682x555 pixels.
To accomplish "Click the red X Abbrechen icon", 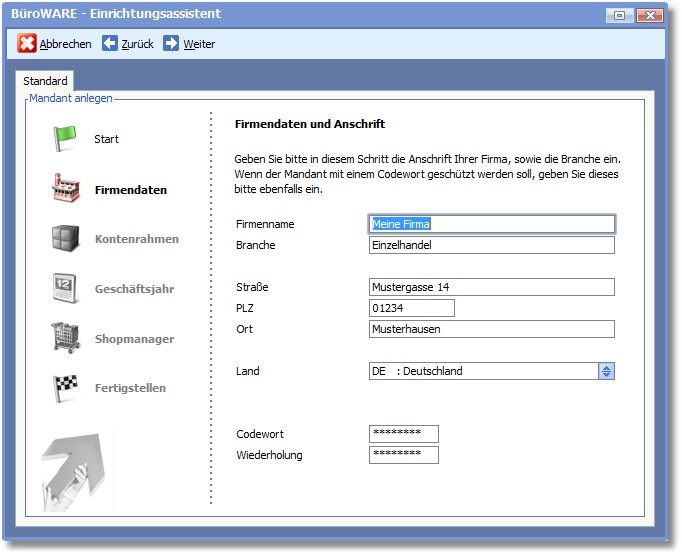I will 27,43.
